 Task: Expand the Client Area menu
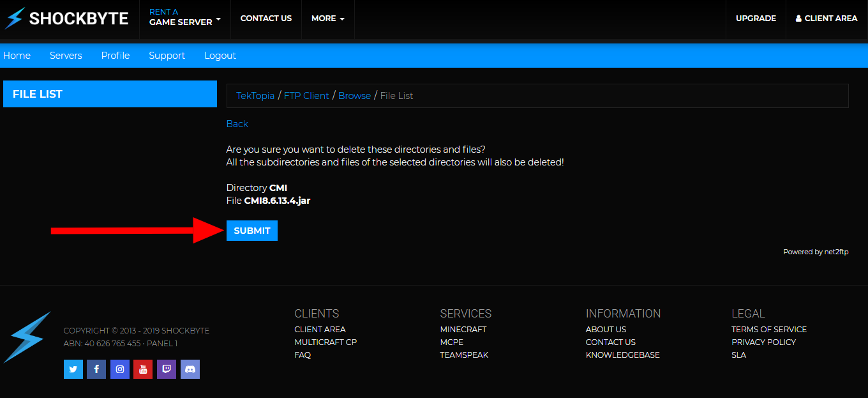click(826, 18)
